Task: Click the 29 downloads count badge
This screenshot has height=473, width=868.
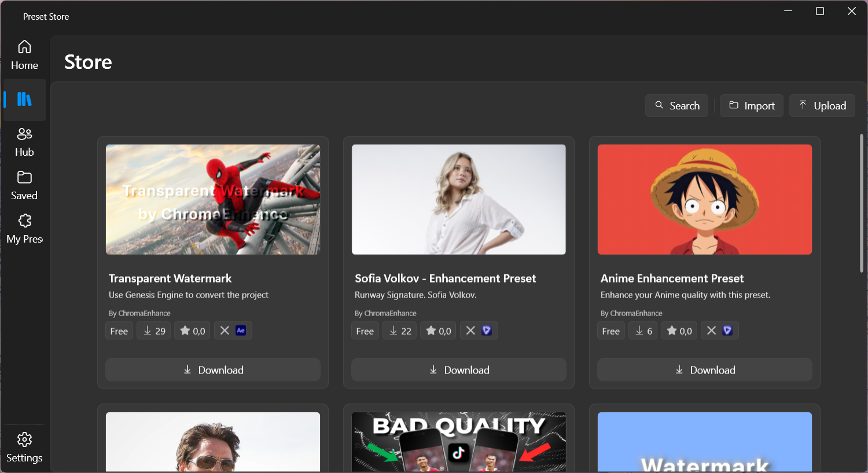Action: [x=154, y=331]
